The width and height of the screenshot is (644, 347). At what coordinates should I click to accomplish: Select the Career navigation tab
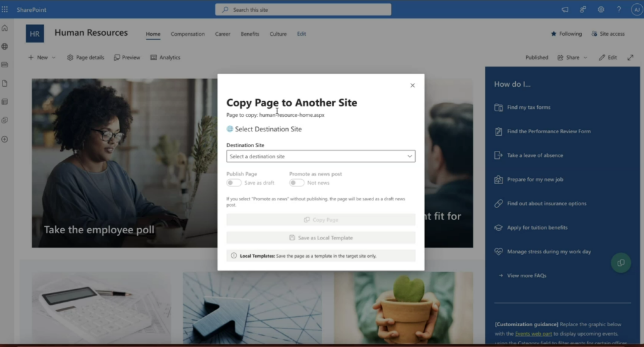[x=223, y=34]
